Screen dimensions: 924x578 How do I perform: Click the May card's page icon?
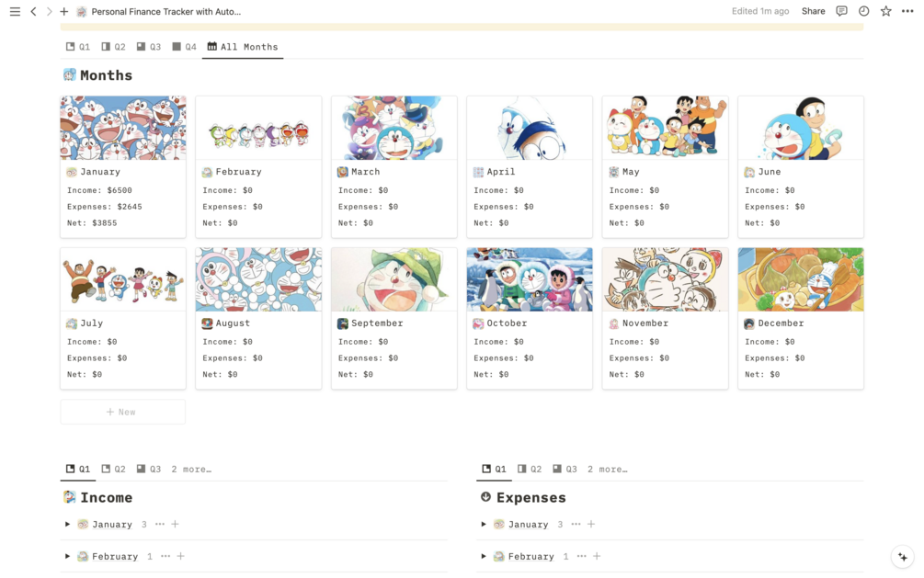click(613, 172)
